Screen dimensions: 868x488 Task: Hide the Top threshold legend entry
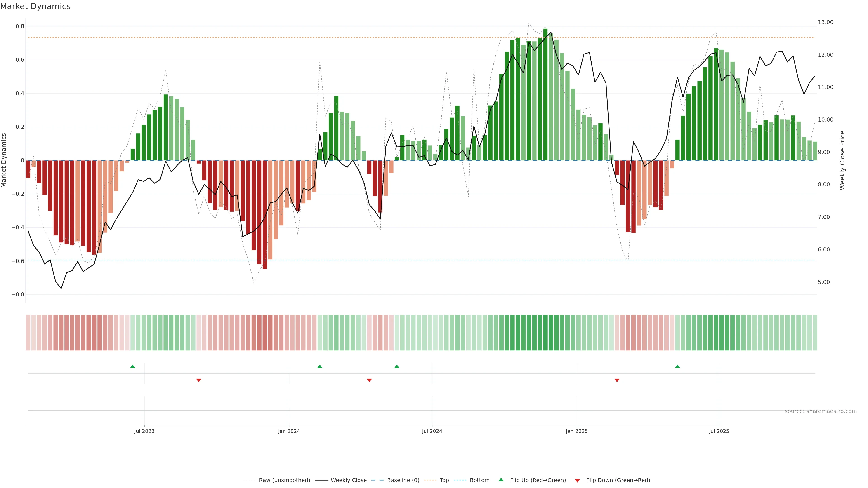pyautogui.click(x=444, y=480)
